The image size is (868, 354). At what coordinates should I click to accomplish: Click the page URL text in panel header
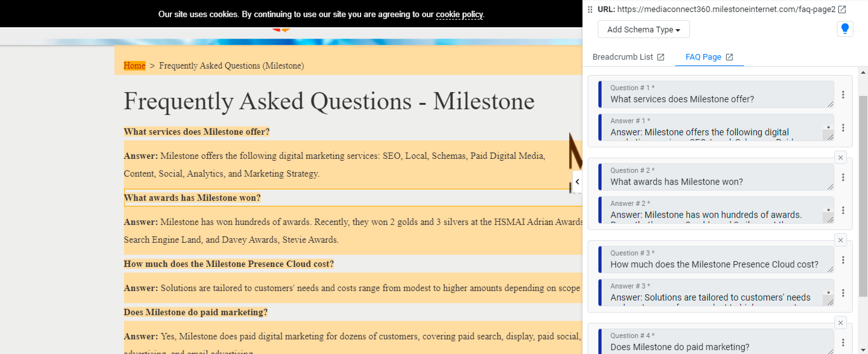[x=726, y=10]
